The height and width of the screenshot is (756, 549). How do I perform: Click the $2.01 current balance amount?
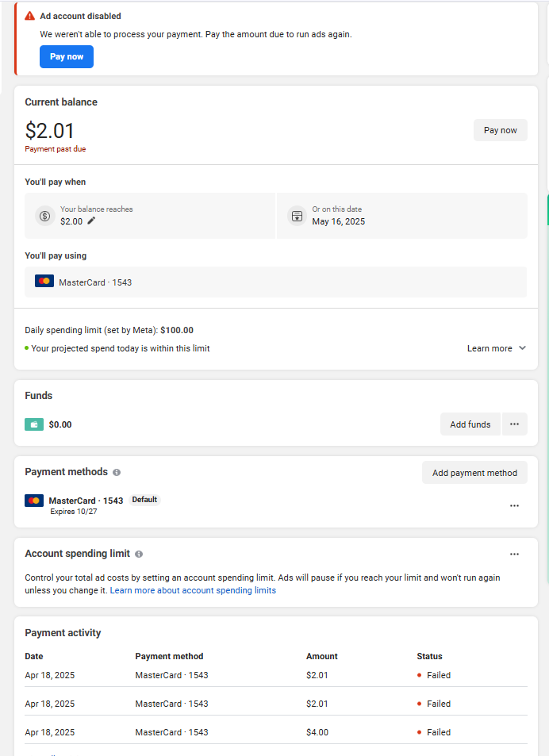pyautogui.click(x=50, y=131)
